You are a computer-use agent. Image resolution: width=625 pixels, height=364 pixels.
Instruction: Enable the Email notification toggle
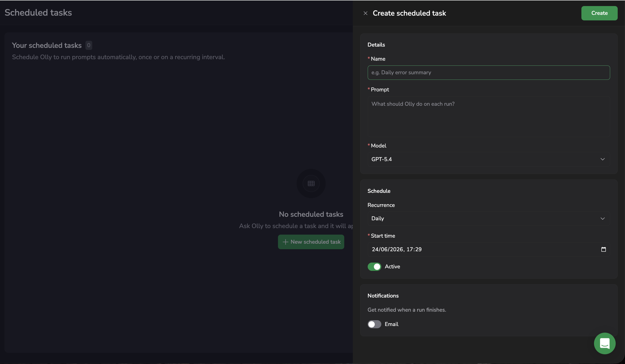click(374, 324)
